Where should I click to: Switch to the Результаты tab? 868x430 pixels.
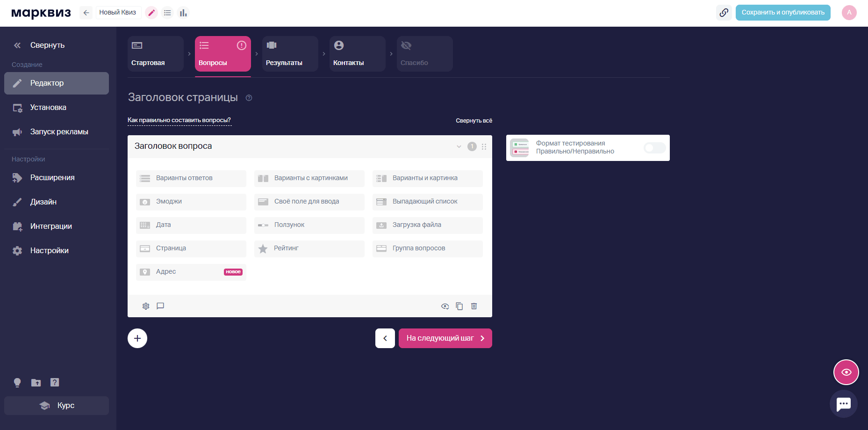(290, 54)
